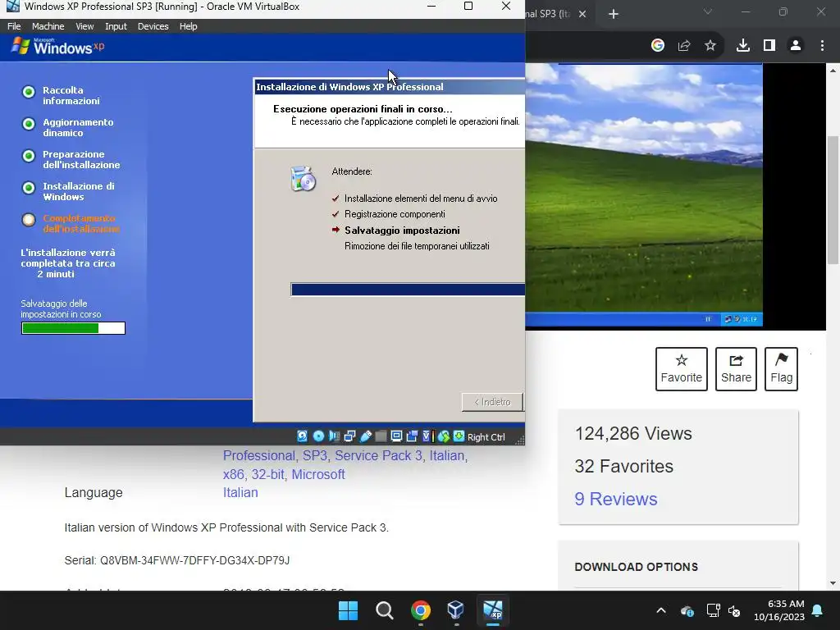Click the share page icon in Chrome toolbar
The height and width of the screenshot is (630, 840).
pos(684,46)
